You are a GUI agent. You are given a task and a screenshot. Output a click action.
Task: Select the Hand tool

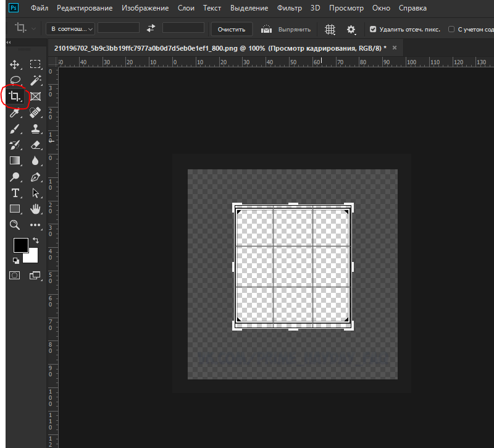[35, 209]
